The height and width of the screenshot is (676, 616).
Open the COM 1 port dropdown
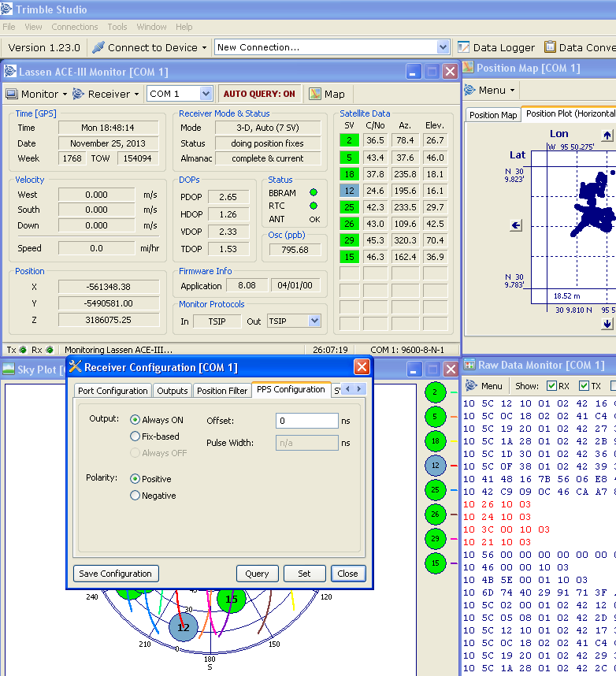206,94
